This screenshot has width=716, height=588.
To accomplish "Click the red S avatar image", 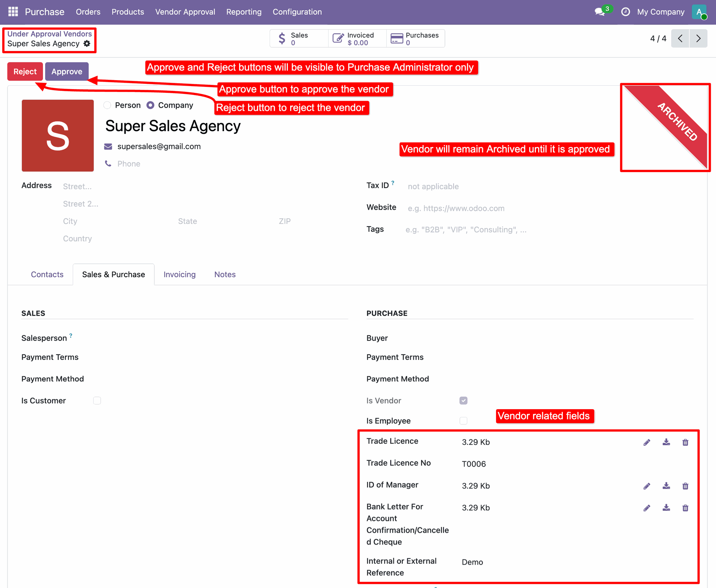I will pyautogui.click(x=58, y=136).
